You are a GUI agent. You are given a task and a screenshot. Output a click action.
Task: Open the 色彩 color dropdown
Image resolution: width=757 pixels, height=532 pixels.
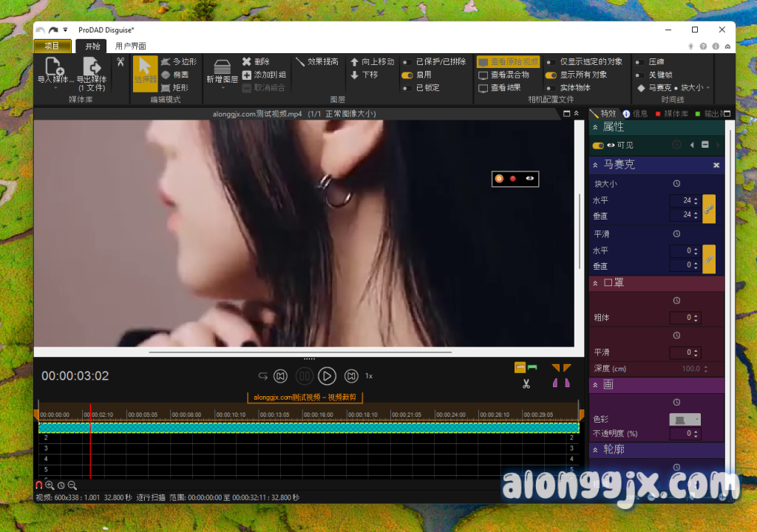(684, 419)
